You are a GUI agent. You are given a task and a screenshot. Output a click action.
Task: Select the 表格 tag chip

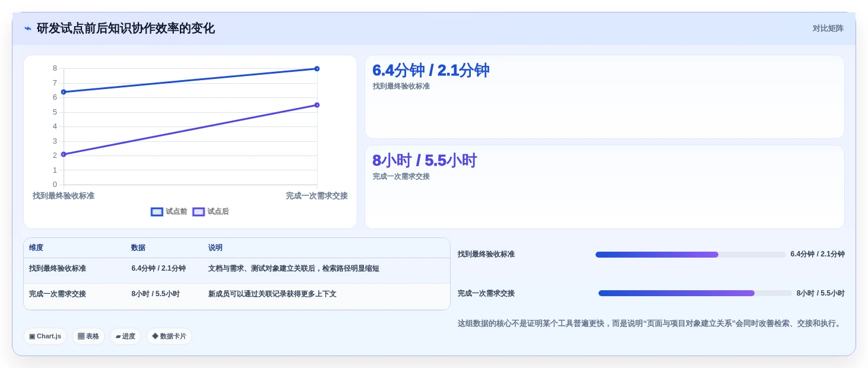point(88,337)
